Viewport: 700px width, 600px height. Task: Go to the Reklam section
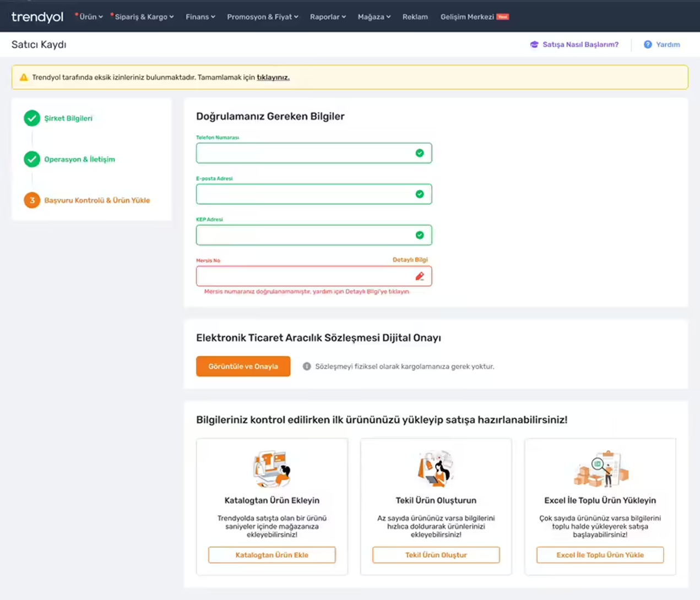tap(415, 17)
